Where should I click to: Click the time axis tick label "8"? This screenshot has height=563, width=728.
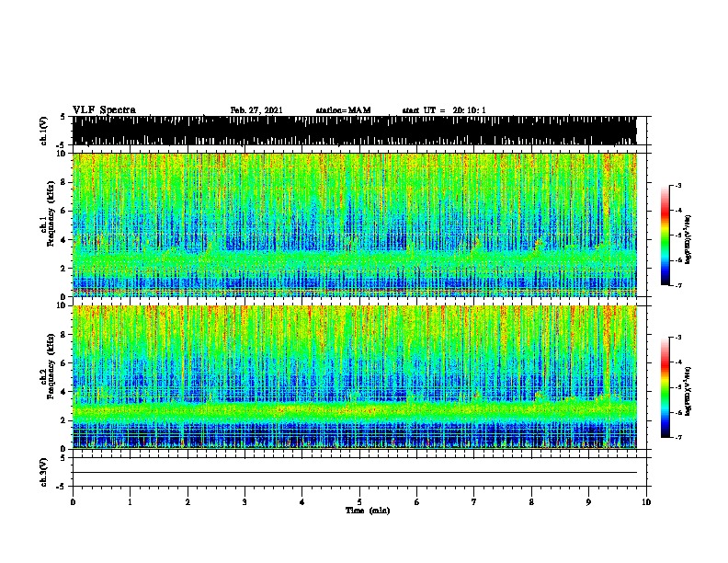pyautogui.click(x=531, y=502)
